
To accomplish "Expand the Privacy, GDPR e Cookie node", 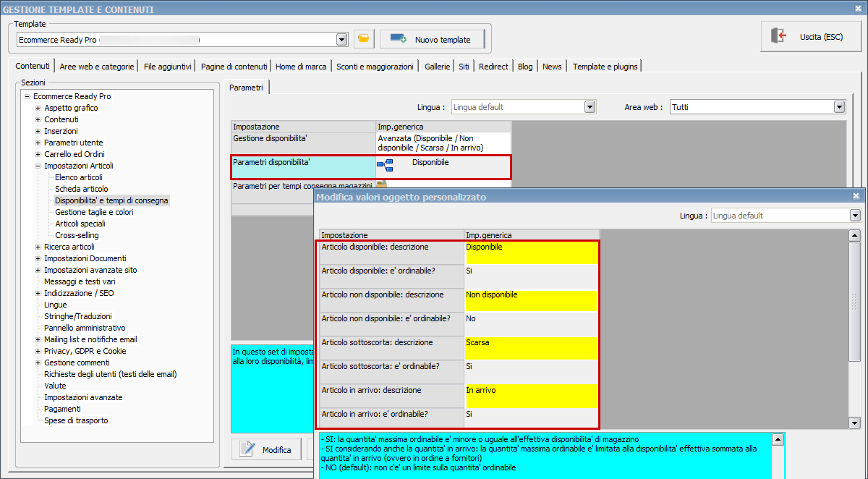I will [x=38, y=351].
